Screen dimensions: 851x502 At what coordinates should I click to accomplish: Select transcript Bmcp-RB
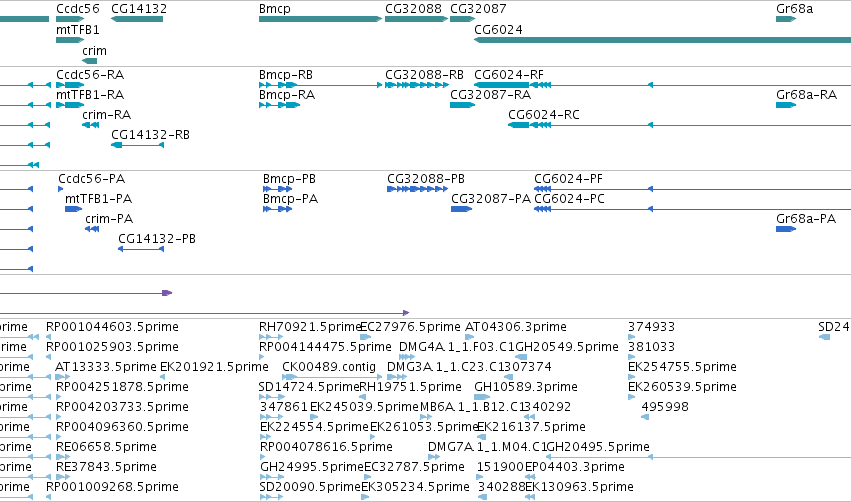(x=286, y=75)
